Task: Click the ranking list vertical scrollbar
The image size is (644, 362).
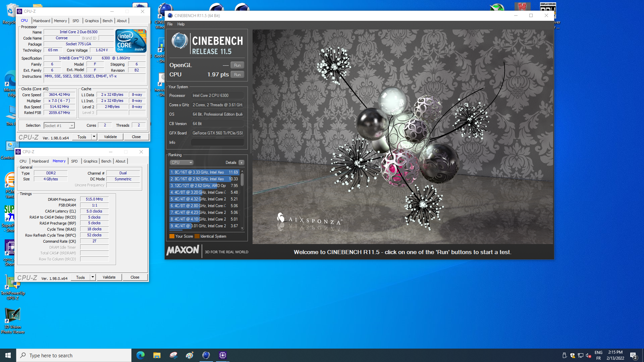Action: (x=242, y=180)
